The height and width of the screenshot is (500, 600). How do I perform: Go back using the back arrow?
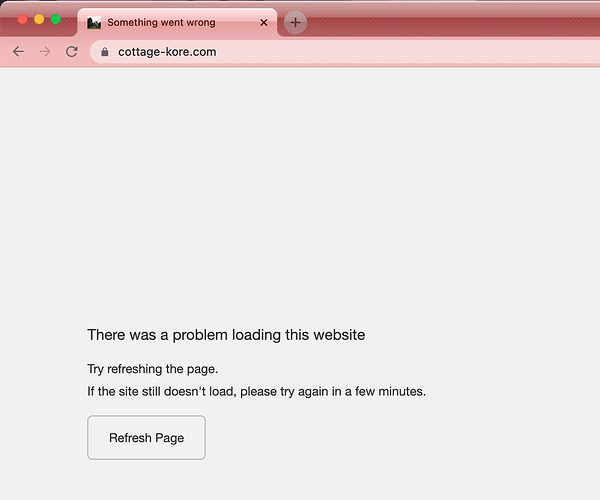pyautogui.click(x=18, y=52)
